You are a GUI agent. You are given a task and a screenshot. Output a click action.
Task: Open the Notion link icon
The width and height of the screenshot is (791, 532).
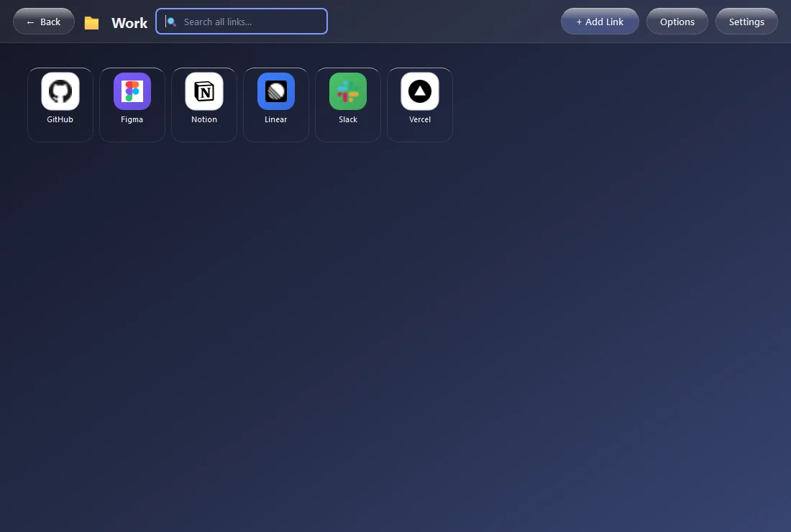204,91
